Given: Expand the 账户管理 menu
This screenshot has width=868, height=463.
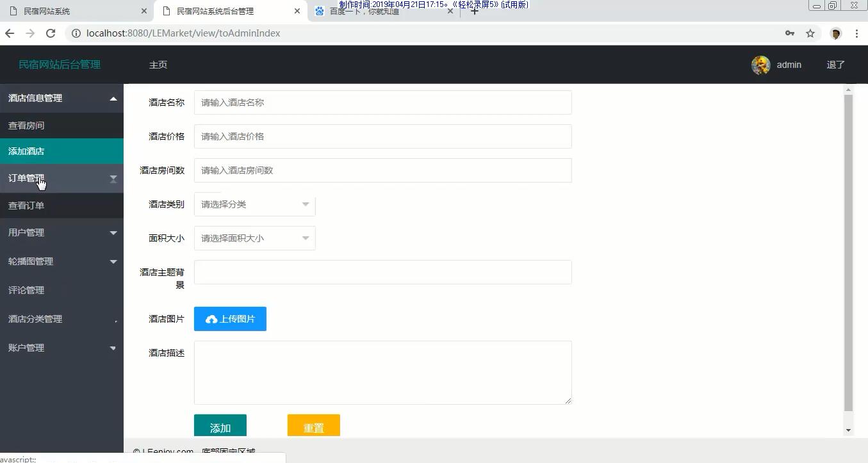Looking at the screenshot, I should point(61,348).
